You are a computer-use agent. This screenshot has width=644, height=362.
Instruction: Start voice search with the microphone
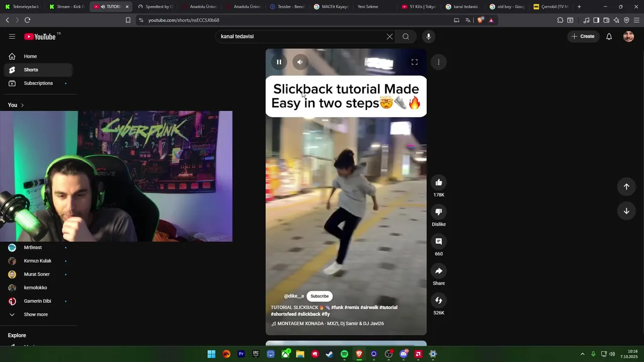429,36
